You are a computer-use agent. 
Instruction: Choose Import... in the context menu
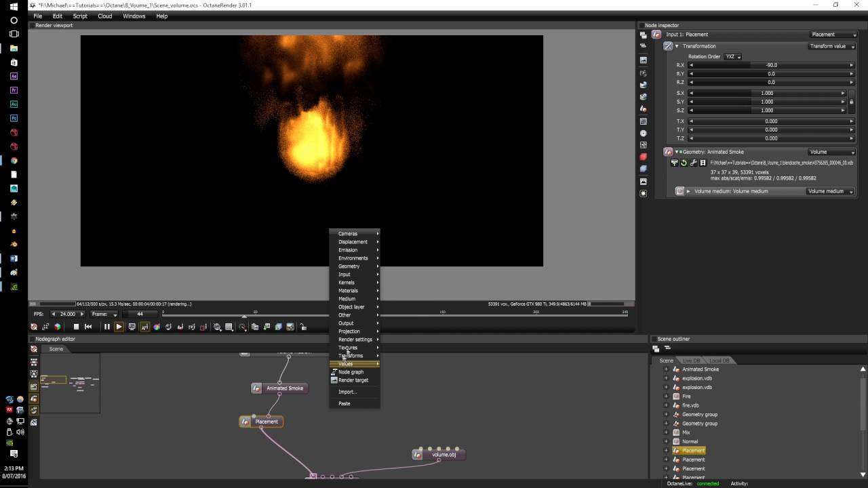pos(355,392)
